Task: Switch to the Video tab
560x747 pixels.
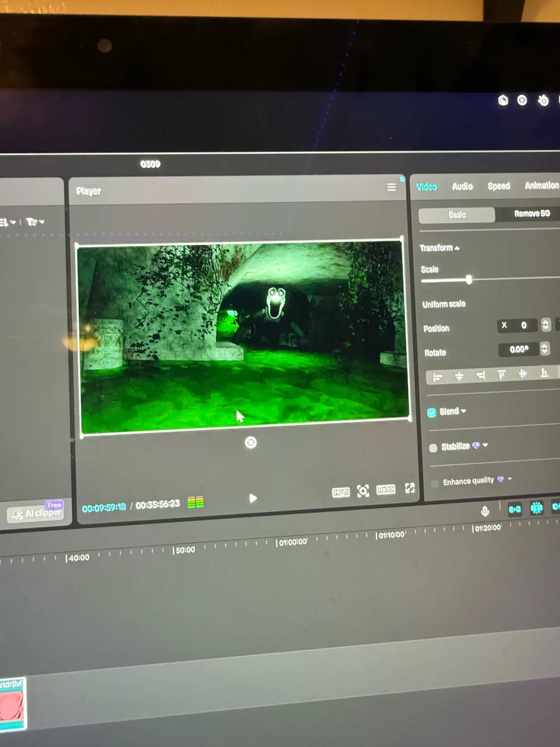Action: click(x=427, y=187)
